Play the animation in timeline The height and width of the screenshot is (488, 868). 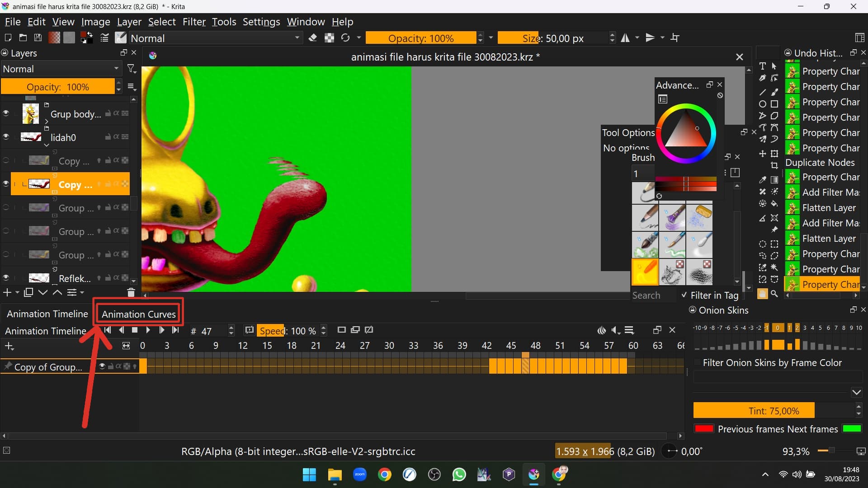[x=148, y=330]
